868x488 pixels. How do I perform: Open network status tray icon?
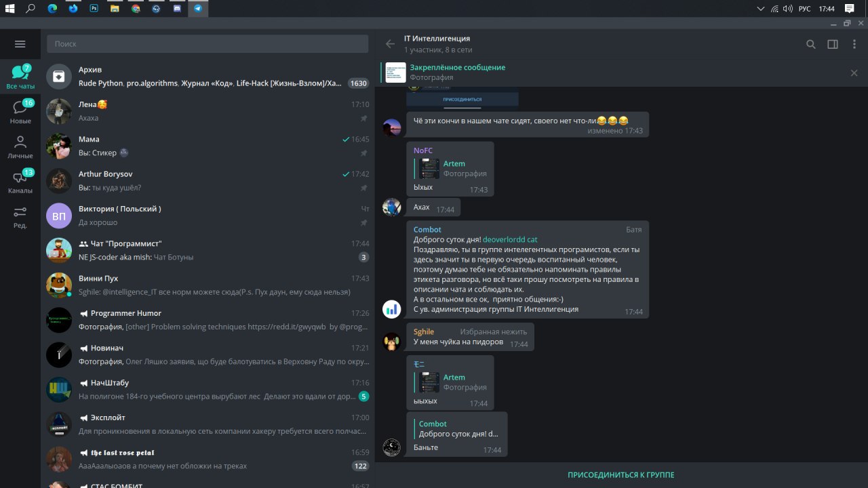point(774,9)
